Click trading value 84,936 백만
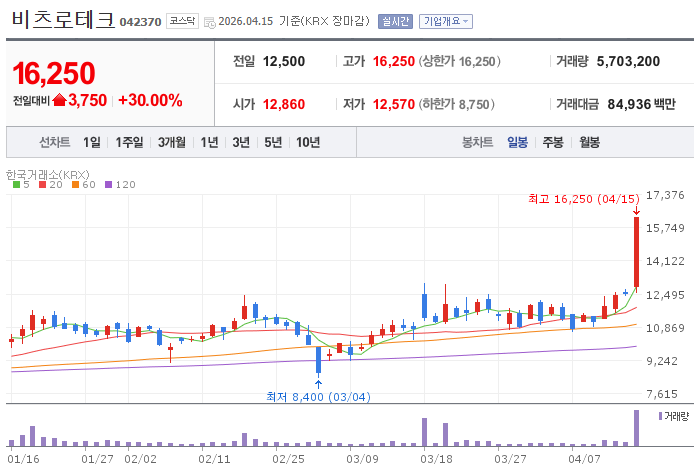This screenshot has width=694, height=472. pos(641,104)
